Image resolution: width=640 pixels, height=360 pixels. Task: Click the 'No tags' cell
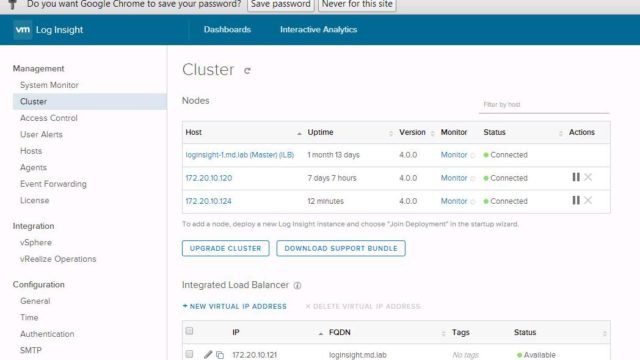[465, 355]
